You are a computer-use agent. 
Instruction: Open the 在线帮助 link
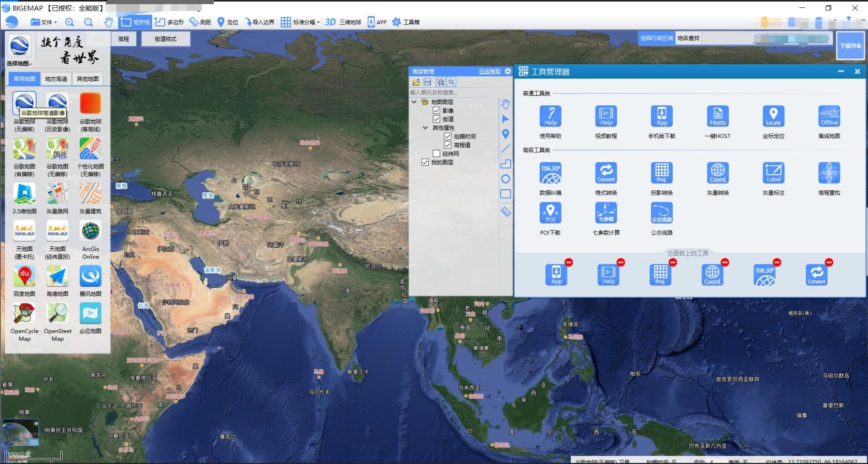[x=489, y=72]
